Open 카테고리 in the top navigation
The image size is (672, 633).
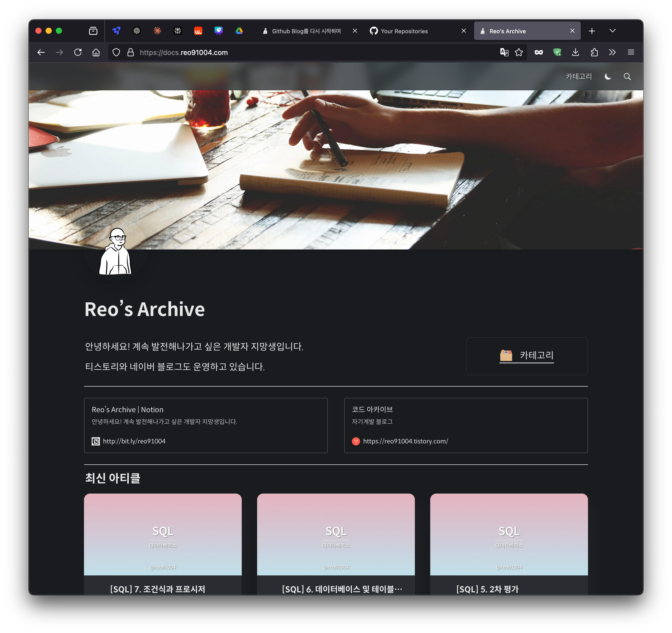(x=578, y=77)
